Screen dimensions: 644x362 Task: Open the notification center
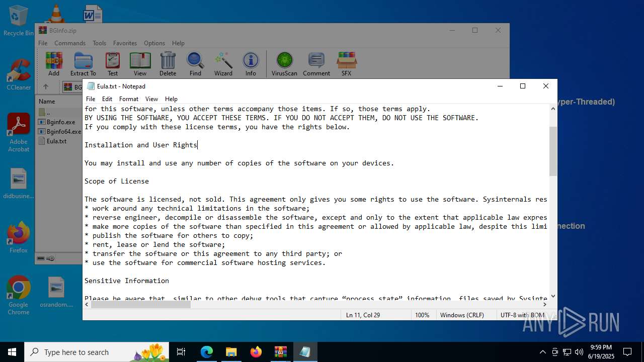(627, 352)
